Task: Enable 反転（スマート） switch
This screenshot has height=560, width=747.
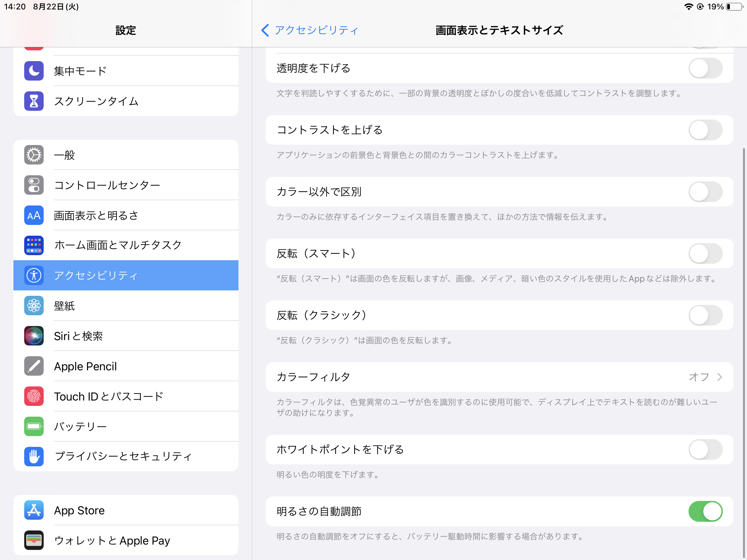Action: coord(705,253)
